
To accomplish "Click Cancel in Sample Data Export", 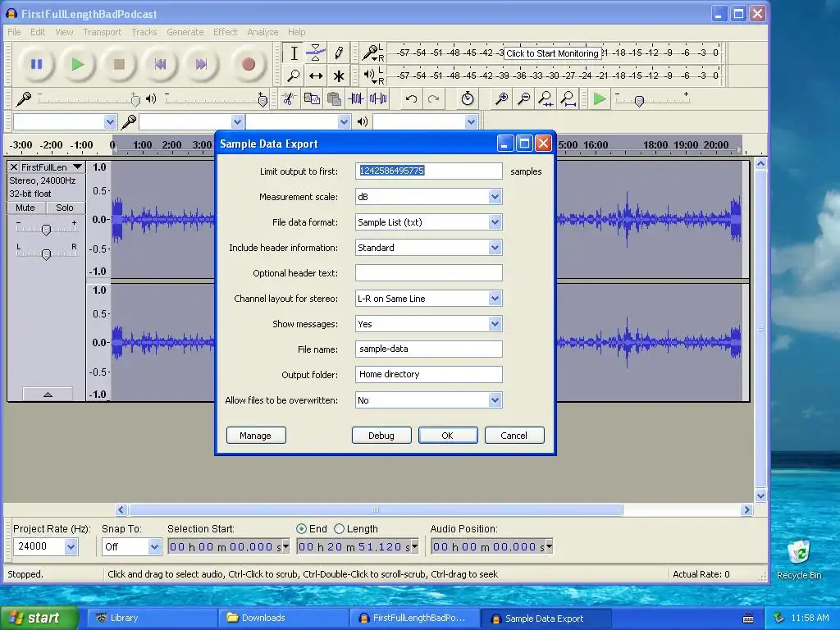I will click(x=514, y=436).
